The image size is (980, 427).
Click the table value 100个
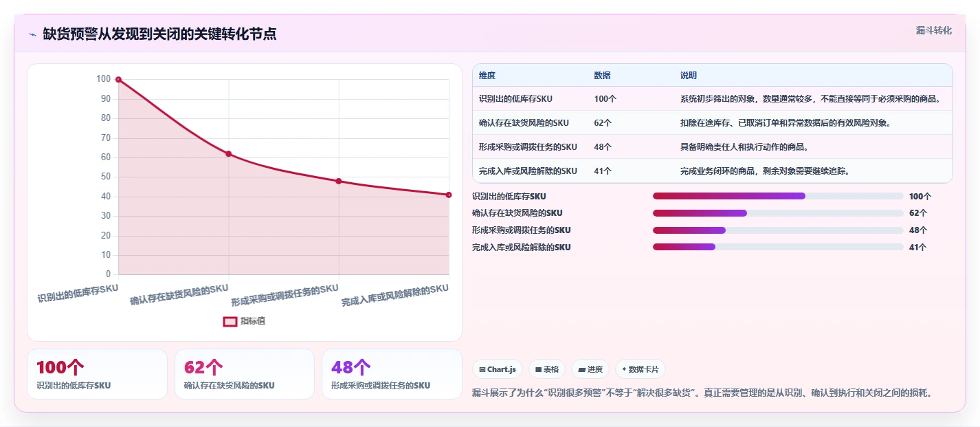pyautogui.click(x=605, y=99)
